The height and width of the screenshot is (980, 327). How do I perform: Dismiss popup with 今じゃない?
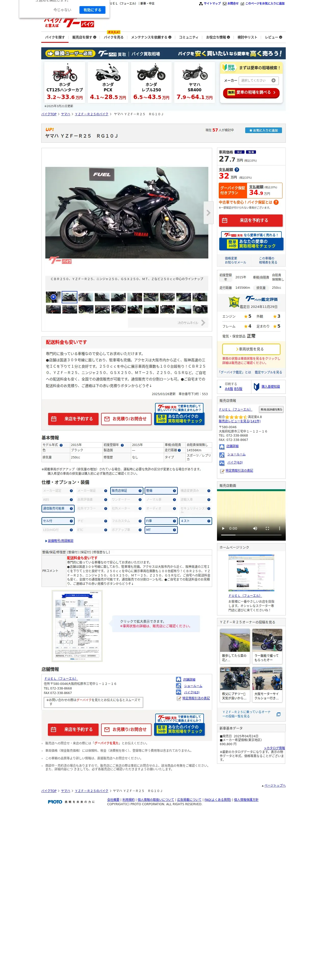[62, 10]
